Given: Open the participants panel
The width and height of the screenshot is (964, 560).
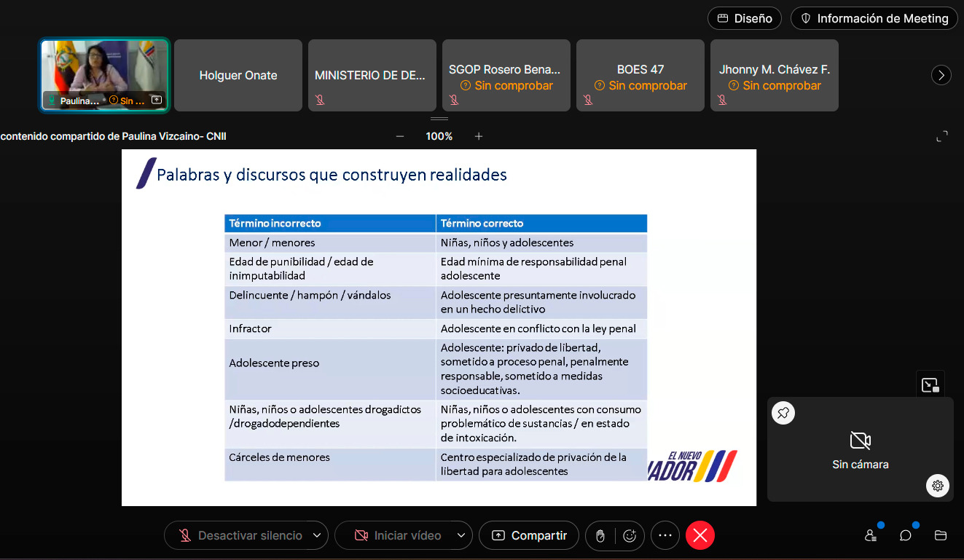Looking at the screenshot, I should coord(871,535).
